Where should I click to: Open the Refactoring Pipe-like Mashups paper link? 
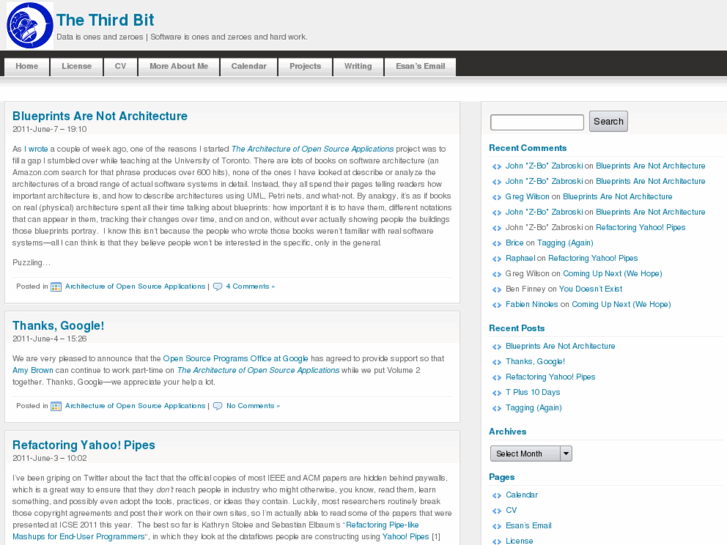click(x=216, y=531)
